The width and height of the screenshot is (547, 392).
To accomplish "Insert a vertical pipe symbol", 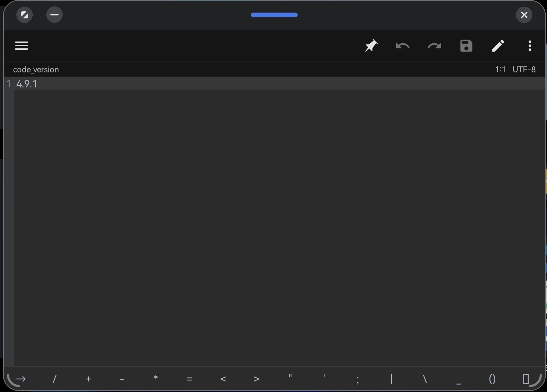I will [x=391, y=379].
